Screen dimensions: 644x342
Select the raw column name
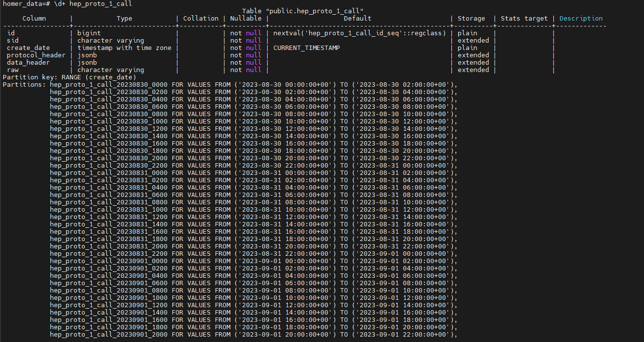(x=13, y=70)
